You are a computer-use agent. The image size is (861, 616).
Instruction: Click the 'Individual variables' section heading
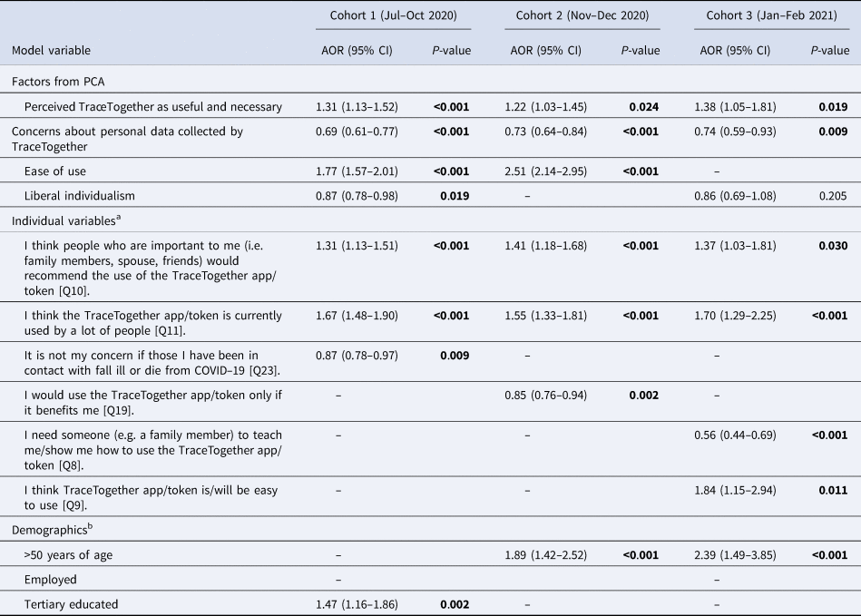point(63,220)
